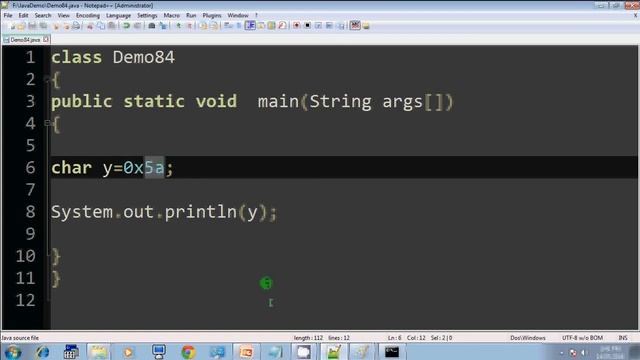Open the Plugins menu
The image size is (640, 360).
[x=212, y=15]
